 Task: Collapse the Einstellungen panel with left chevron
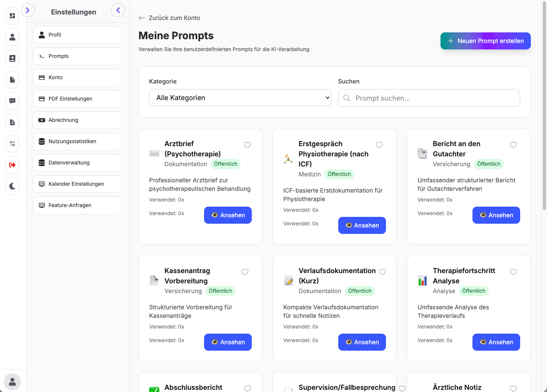tap(118, 10)
